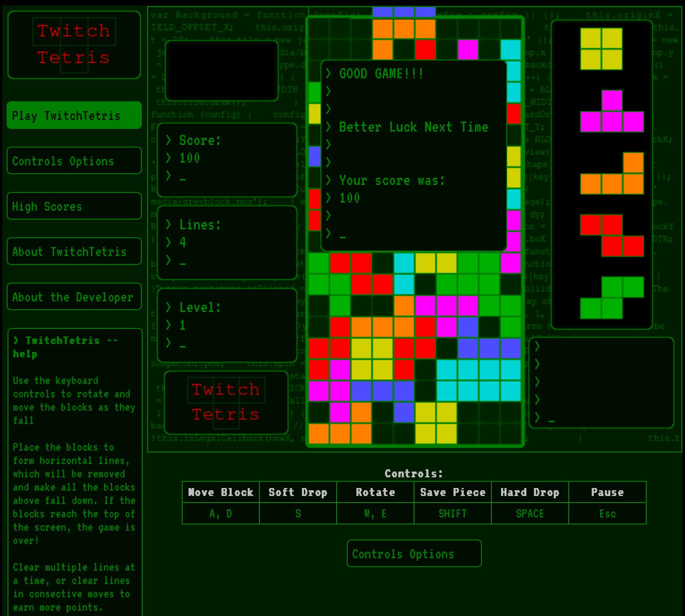Image resolution: width=685 pixels, height=616 pixels.
Task: Click the yellow O-piece in preview queue
Action: [x=601, y=49]
